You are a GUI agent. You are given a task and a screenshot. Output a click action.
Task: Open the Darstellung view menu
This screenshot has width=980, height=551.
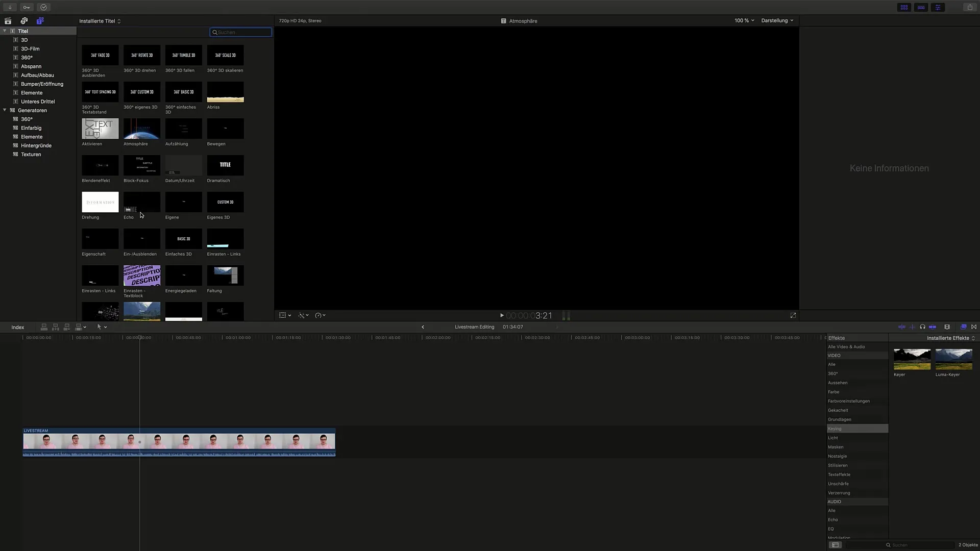pyautogui.click(x=777, y=21)
